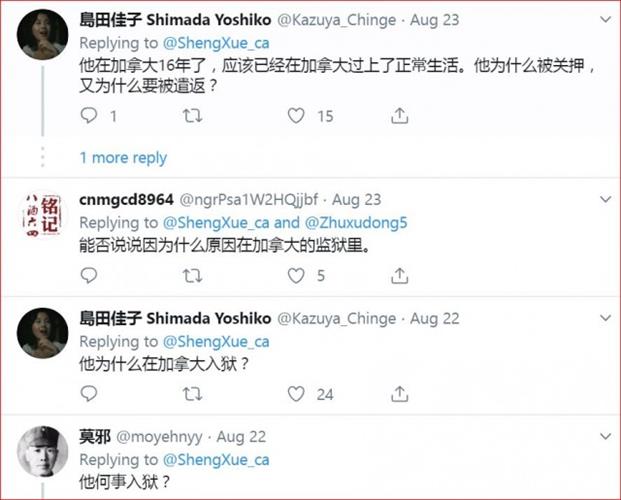
Task: Like the tweet with 5 likes
Action: point(296,275)
